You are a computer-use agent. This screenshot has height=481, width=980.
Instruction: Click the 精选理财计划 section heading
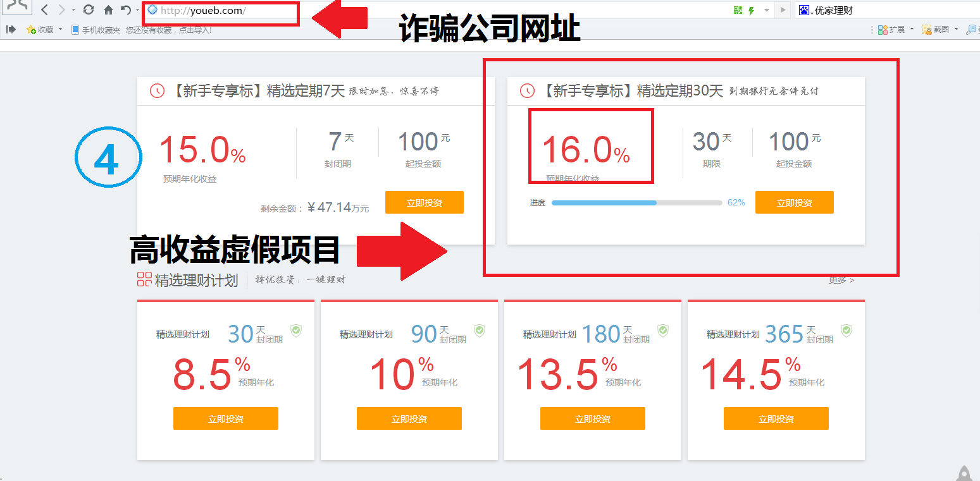(196, 280)
